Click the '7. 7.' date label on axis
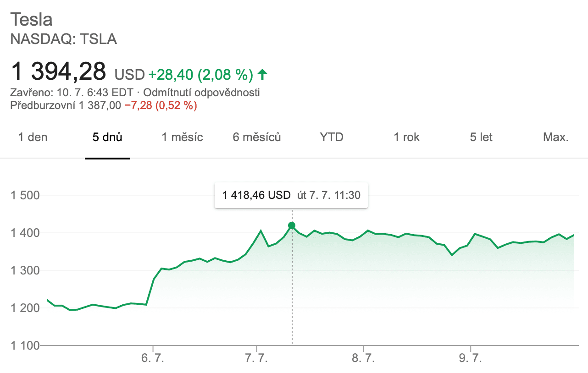The width and height of the screenshot is (588, 373). pyautogui.click(x=256, y=359)
